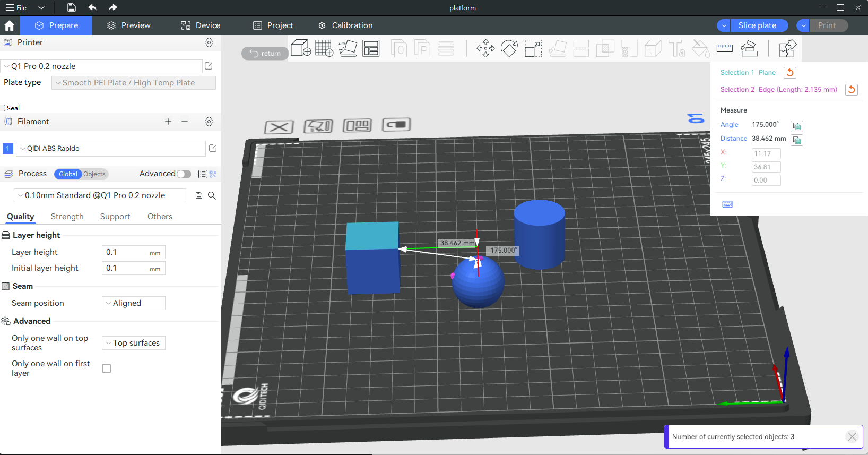
Task: Activate the Measure ruler tool
Action: pyautogui.click(x=724, y=49)
